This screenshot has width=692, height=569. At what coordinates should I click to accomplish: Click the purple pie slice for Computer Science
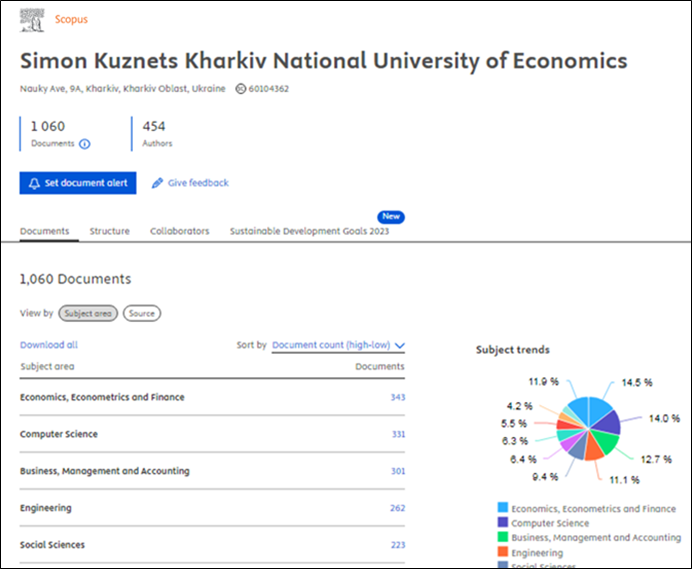(x=609, y=422)
